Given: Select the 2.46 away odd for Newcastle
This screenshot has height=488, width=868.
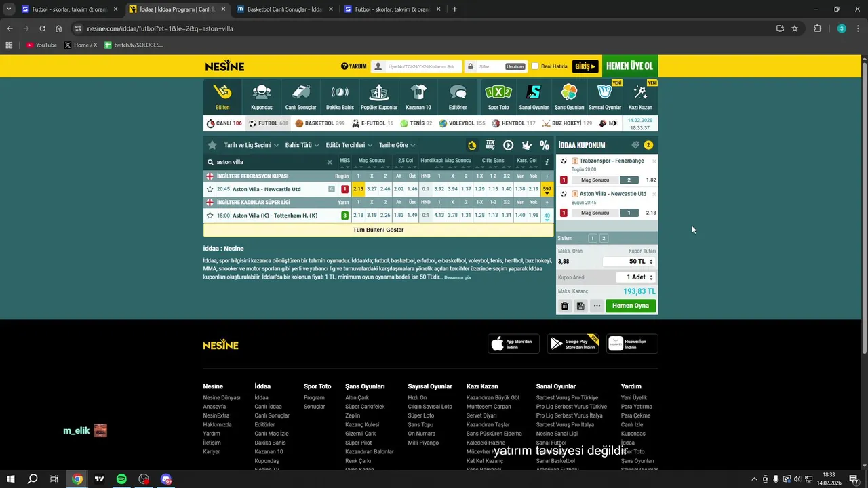Looking at the screenshot, I should point(385,189).
